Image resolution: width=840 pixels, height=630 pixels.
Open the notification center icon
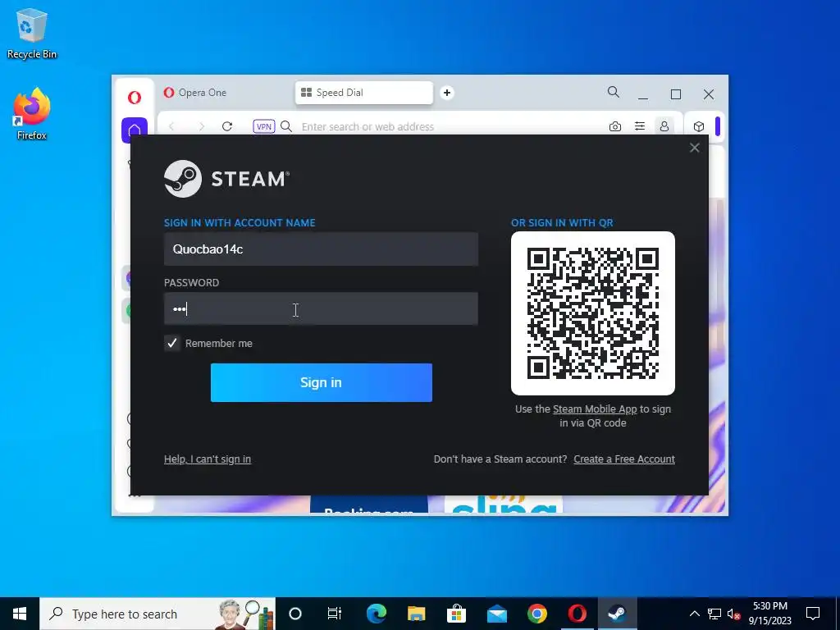click(x=813, y=614)
